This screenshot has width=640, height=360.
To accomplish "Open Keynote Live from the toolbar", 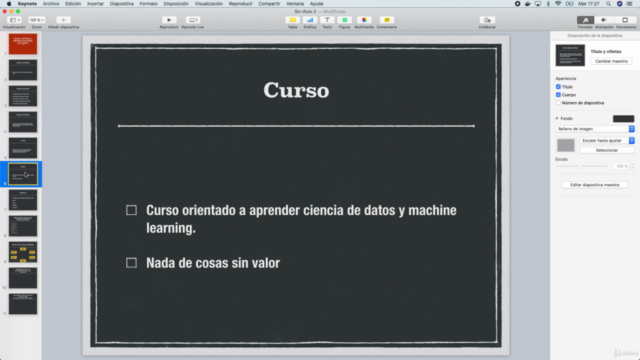I will 193,20.
